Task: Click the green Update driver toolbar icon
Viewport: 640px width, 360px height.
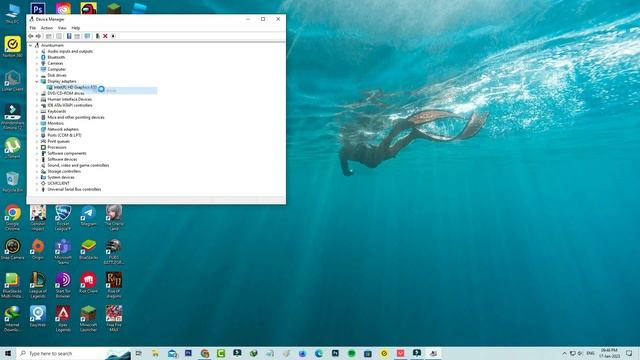Action: 98,36
